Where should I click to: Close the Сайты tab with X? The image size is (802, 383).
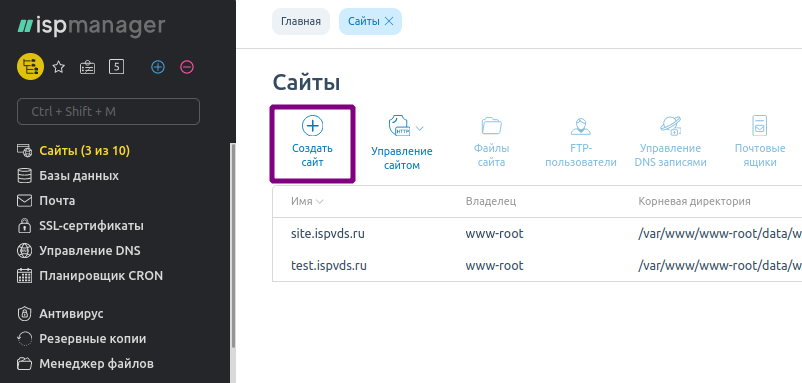(x=389, y=21)
